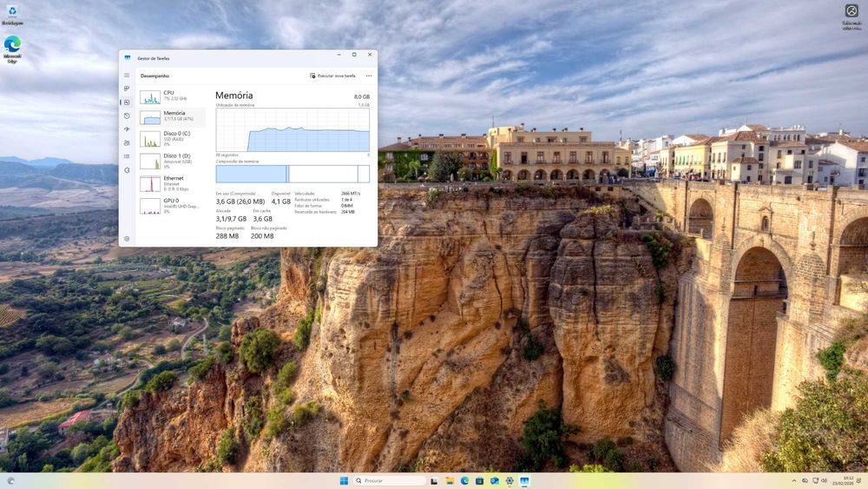Image resolution: width=868 pixels, height=489 pixels.
Task: Click the Procurar taskbar search box
Action: (390, 480)
